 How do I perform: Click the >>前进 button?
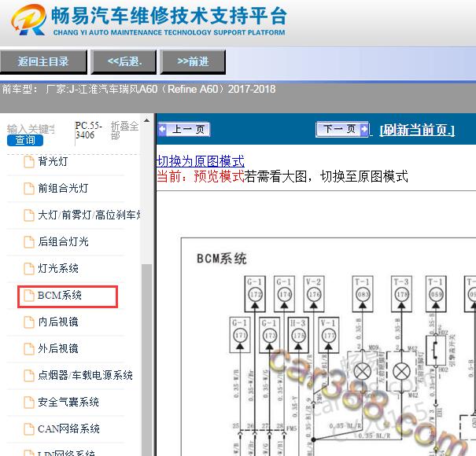pyautogui.click(x=193, y=61)
